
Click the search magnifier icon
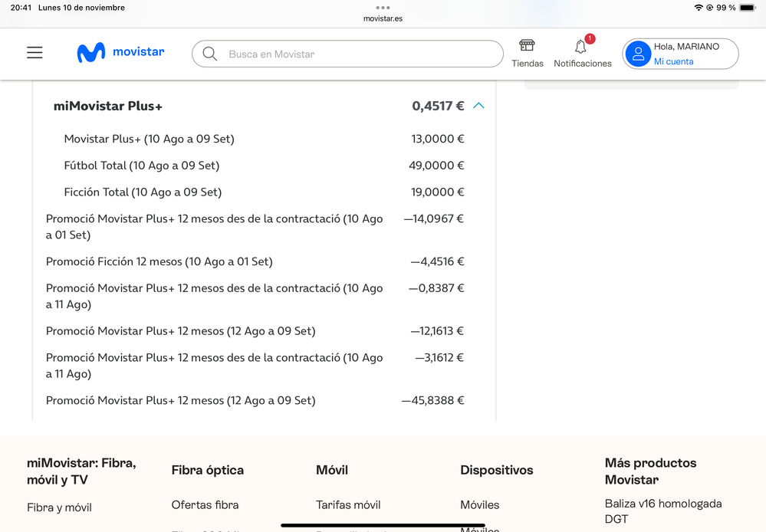click(x=209, y=54)
